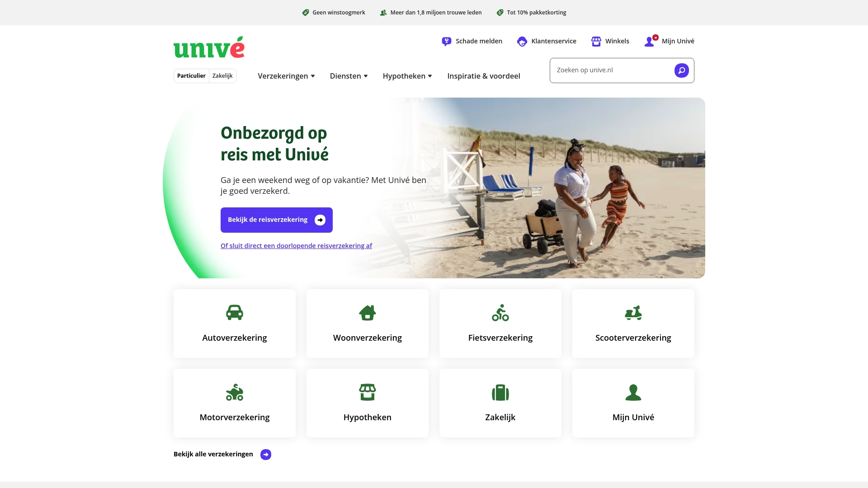
Task: Expand the Hypotheken dropdown menu
Action: [407, 76]
